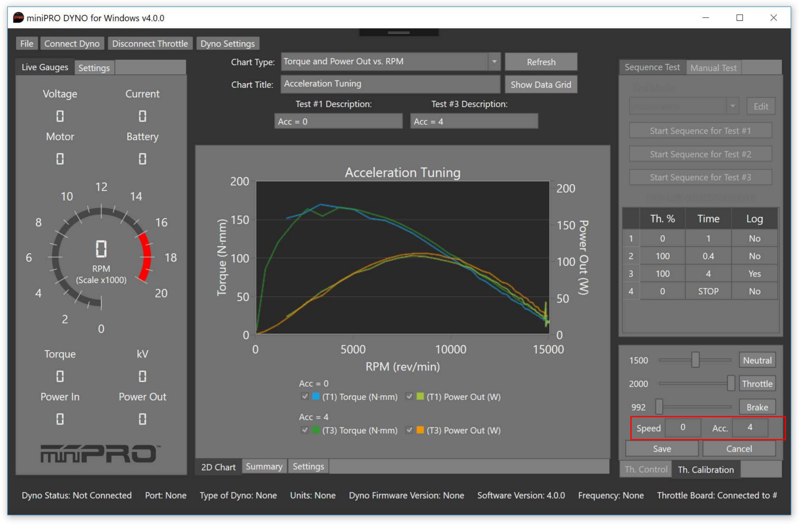
Task: Switch to the Sequence Test tab
Action: point(652,67)
